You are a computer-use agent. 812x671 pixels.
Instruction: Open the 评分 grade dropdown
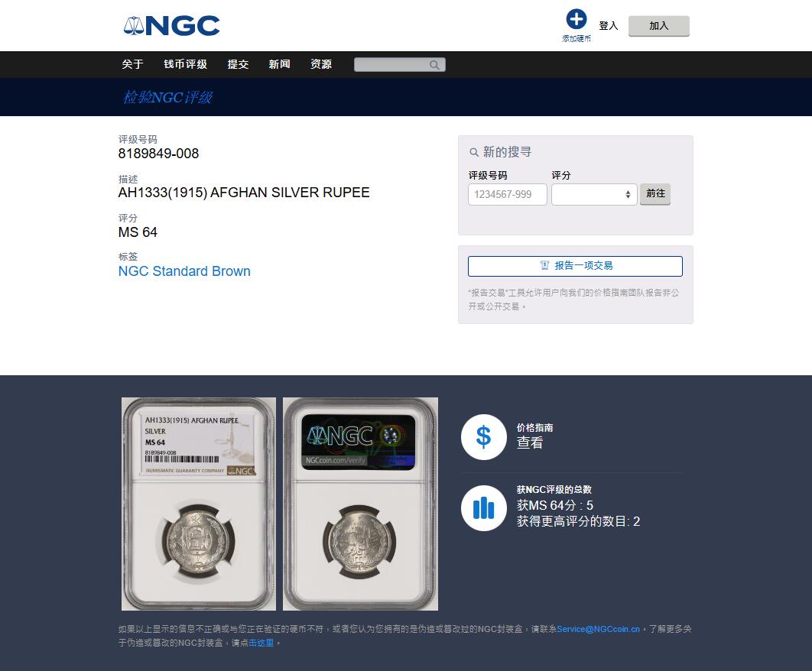coord(594,195)
